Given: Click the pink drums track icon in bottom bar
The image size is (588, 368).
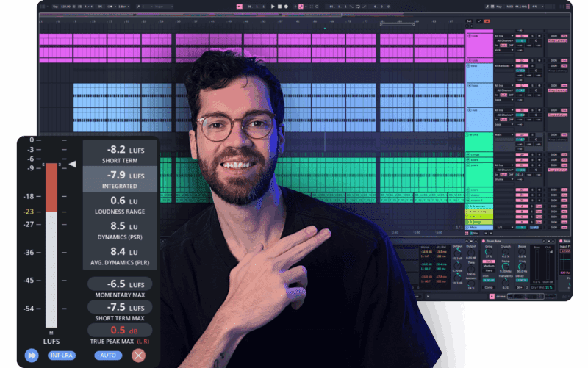Looking at the screenshot, I should click(492, 297).
